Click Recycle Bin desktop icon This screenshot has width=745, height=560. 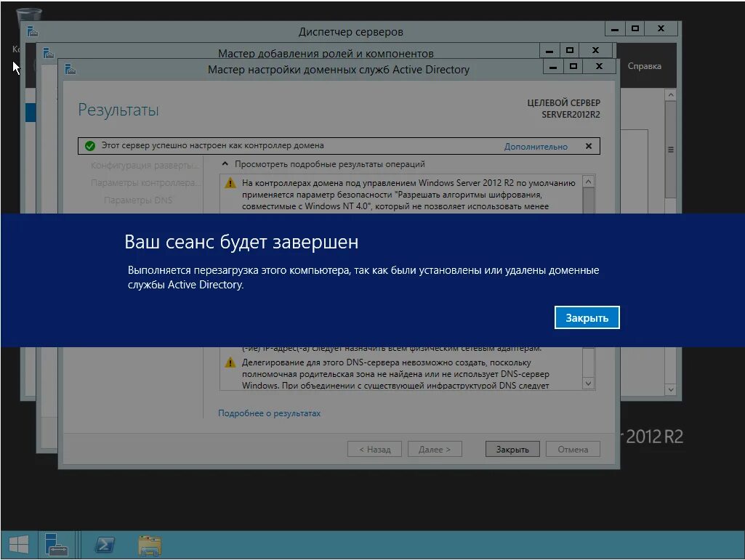[28, 15]
